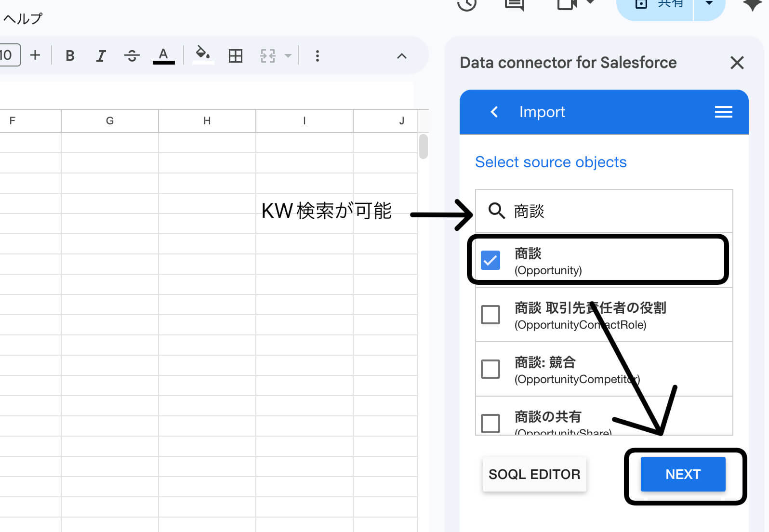Toggle bold formatting
769x532 pixels.
click(70, 56)
